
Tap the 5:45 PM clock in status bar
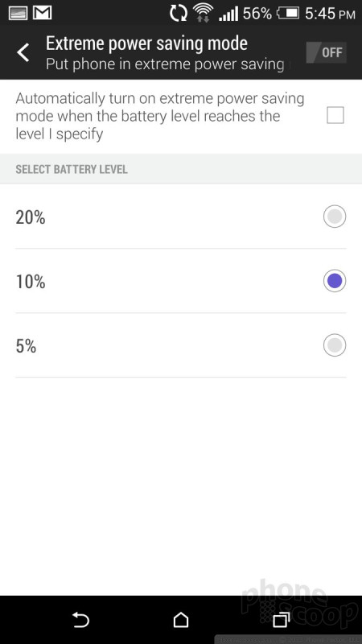coord(330,14)
